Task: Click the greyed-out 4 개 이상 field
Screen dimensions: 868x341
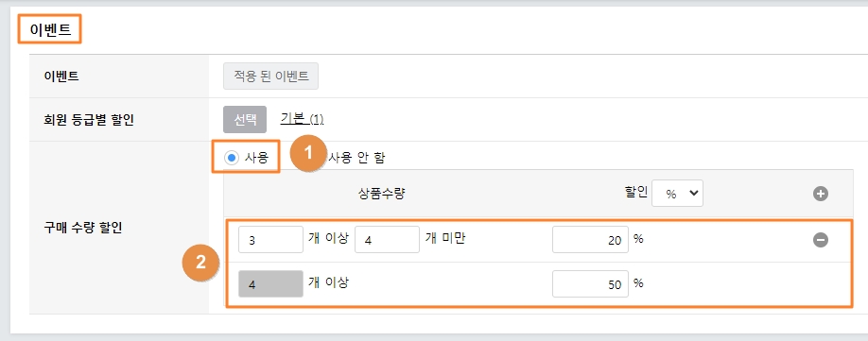Action: pyautogui.click(x=270, y=283)
